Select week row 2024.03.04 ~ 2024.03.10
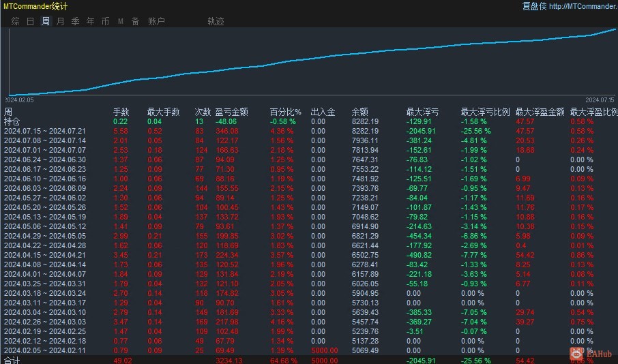Image resolution: width=618 pixels, height=364 pixels. 309,312
